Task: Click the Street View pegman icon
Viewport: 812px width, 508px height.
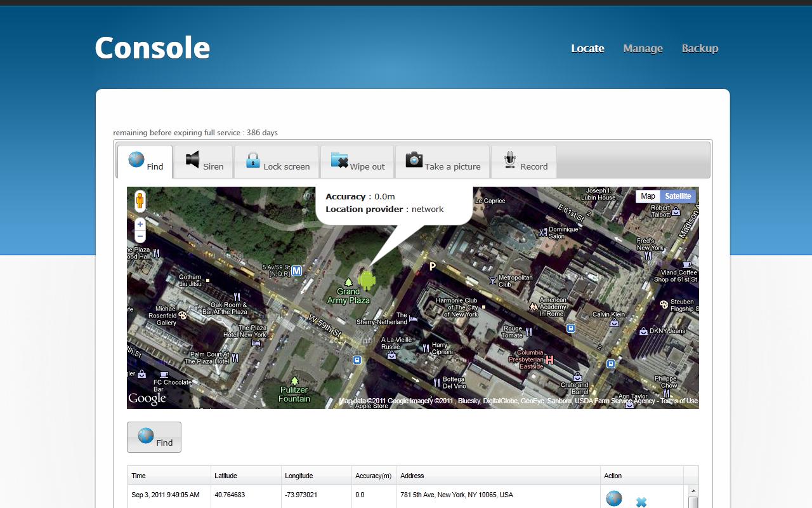Action: (140, 201)
